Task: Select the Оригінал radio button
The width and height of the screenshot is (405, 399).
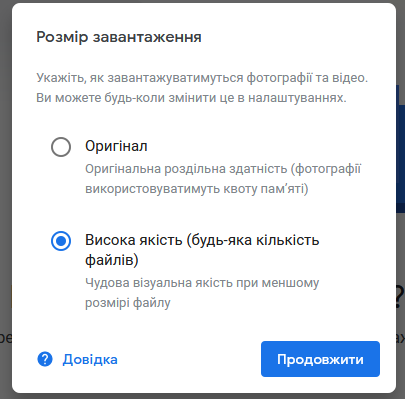Action: 61,147
